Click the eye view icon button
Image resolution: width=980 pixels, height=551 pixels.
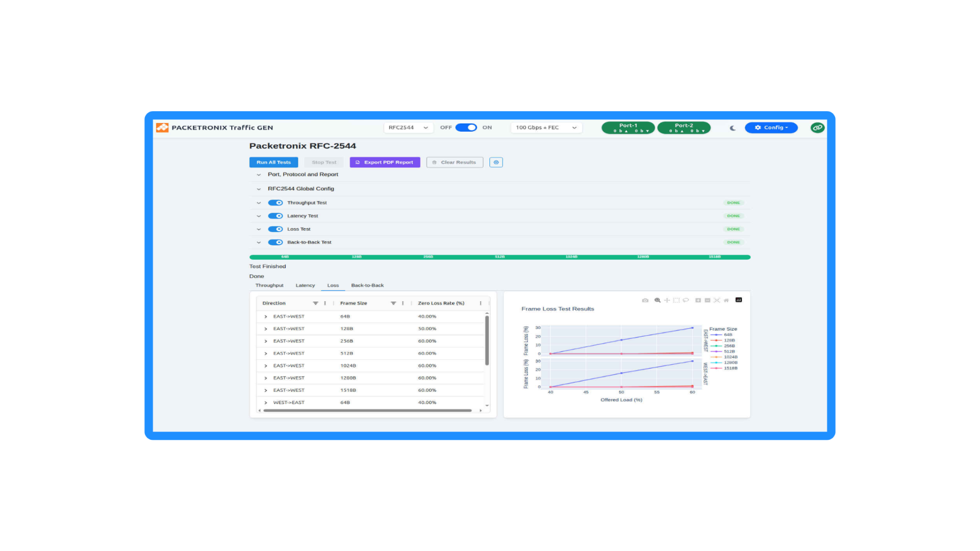pyautogui.click(x=496, y=162)
